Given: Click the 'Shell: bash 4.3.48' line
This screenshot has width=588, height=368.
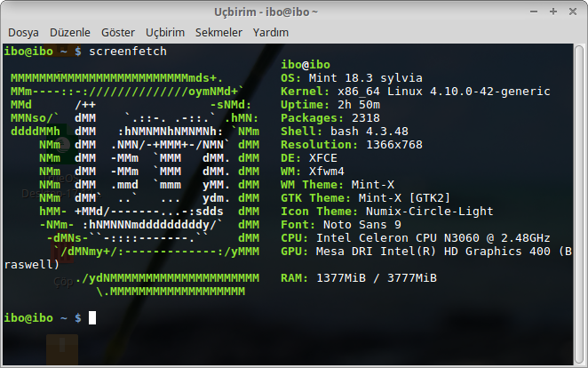Looking at the screenshot, I should (345, 132).
